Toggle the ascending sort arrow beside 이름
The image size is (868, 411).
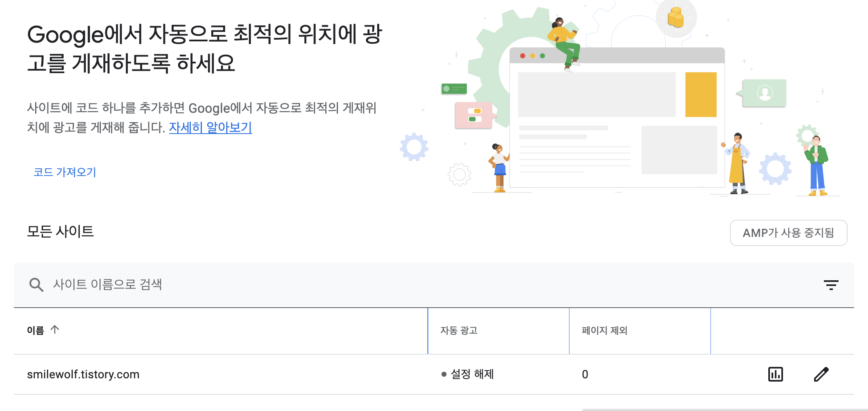point(55,329)
